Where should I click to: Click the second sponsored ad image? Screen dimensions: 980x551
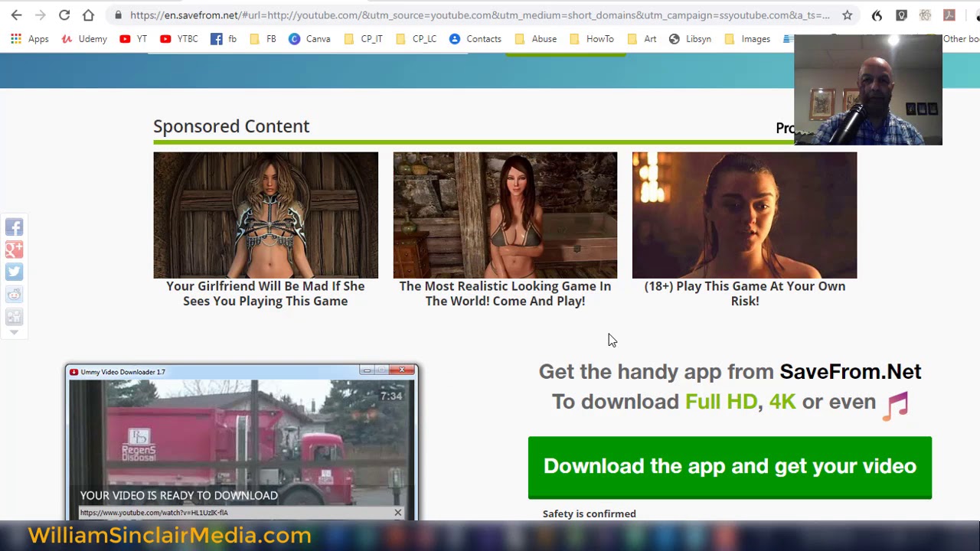point(505,215)
